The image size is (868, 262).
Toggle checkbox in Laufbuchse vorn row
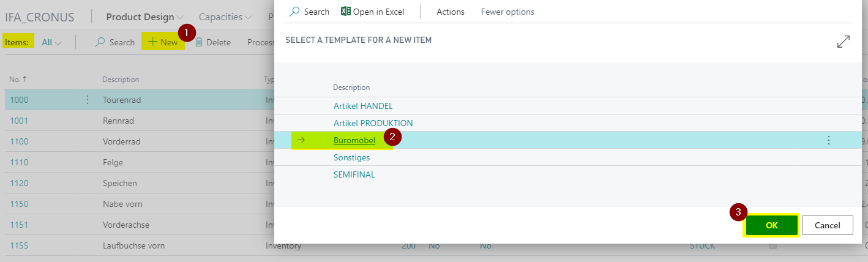coord(774,245)
